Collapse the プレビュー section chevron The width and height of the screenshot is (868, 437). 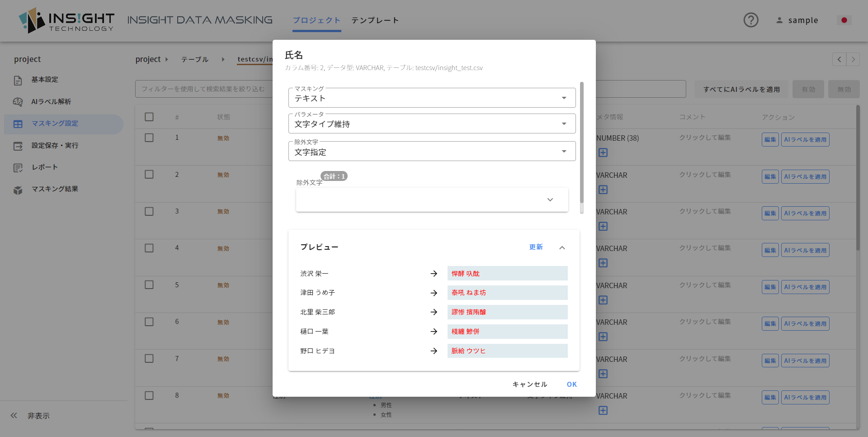click(562, 248)
